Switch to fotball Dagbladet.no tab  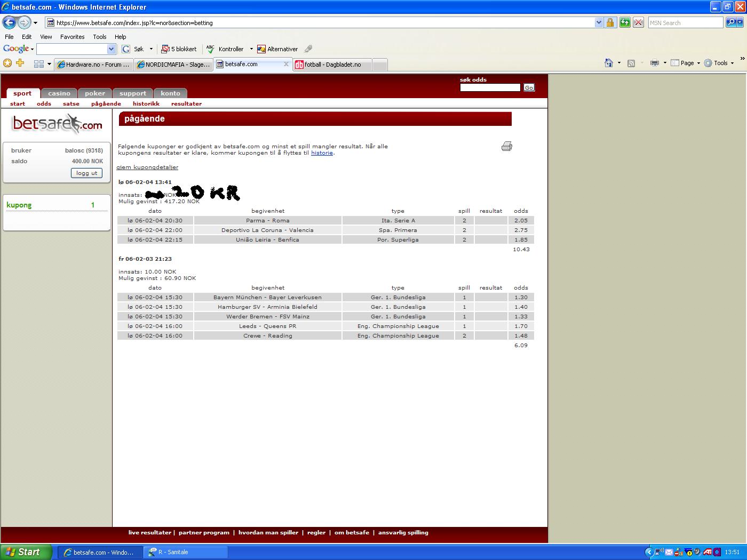point(332,65)
